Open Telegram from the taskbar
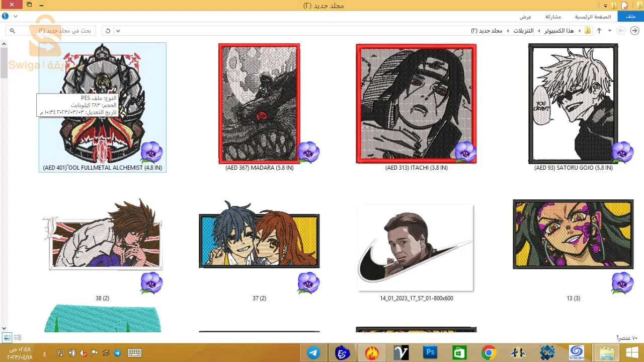Image resolution: width=644 pixels, height=362 pixels. click(x=313, y=352)
